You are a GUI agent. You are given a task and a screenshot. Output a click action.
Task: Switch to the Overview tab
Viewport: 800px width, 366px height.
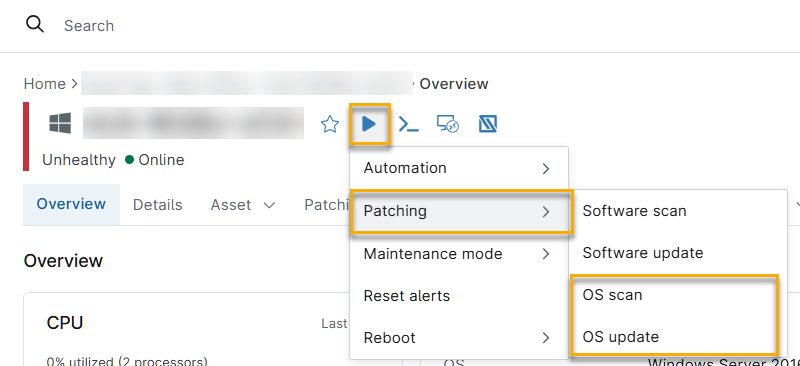71,204
